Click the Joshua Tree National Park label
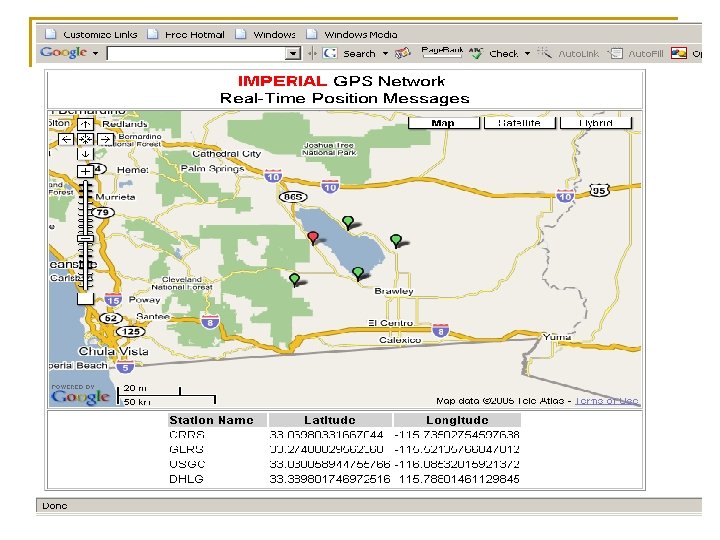The width and height of the screenshot is (720, 540). (x=330, y=149)
